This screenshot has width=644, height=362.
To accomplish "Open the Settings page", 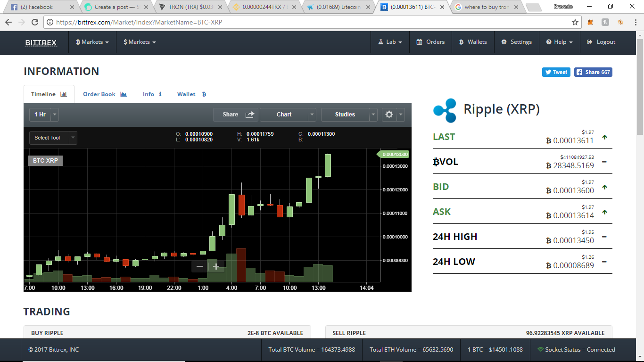I will tap(516, 42).
